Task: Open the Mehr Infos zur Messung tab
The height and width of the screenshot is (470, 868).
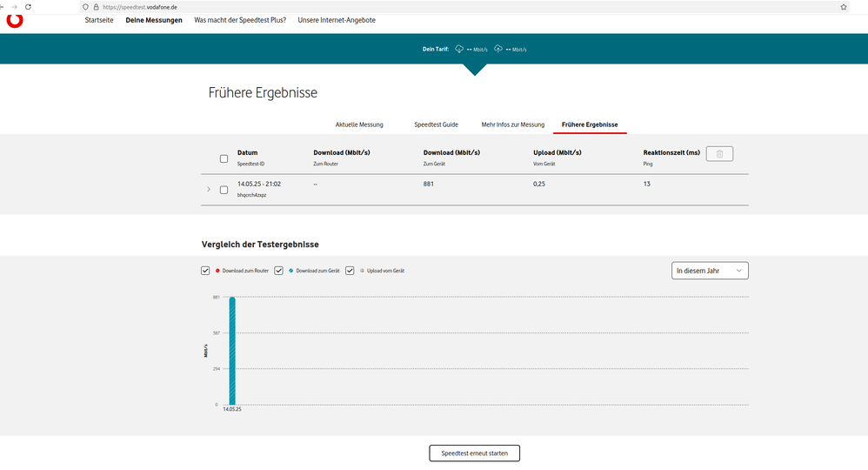Action: tap(512, 124)
